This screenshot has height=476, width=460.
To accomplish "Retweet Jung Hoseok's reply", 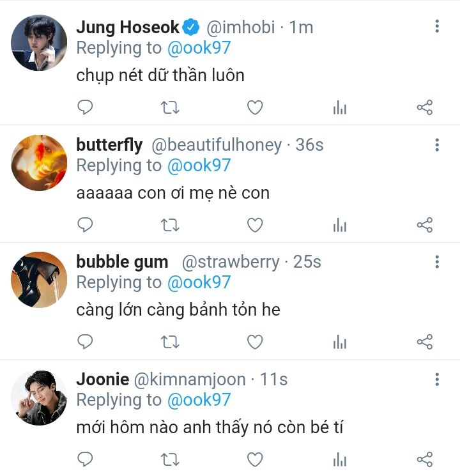I will coord(170,107).
